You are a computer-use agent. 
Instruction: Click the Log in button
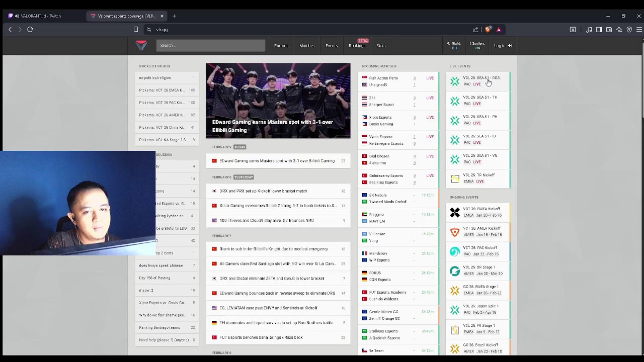coord(503,46)
